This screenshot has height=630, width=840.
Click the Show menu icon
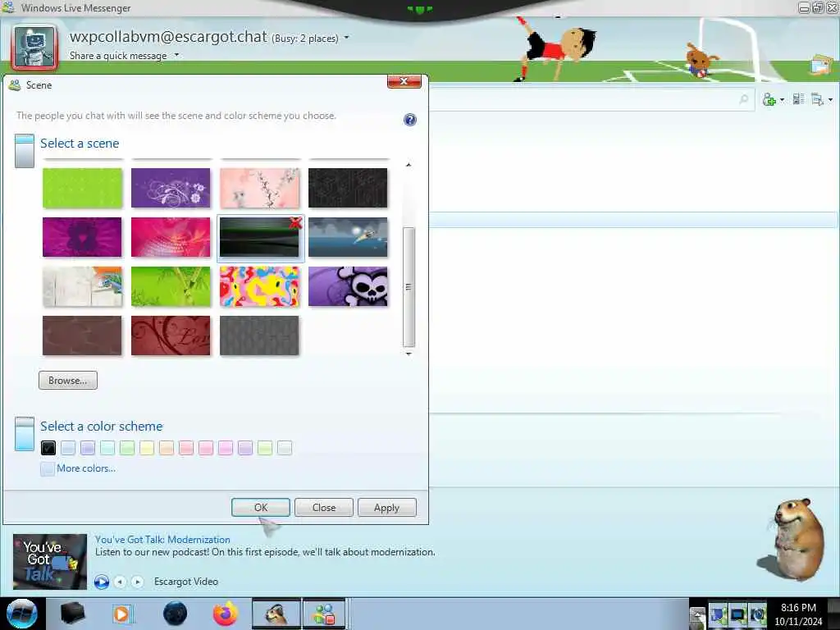(x=817, y=99)
